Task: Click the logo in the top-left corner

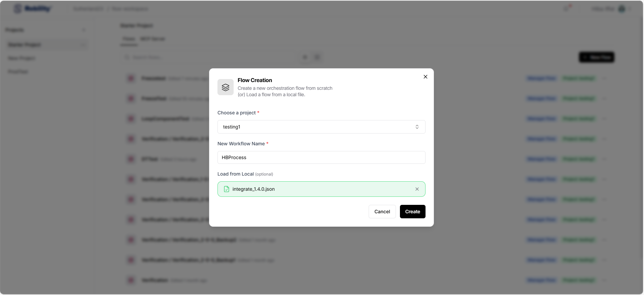Action: (32, 9)
